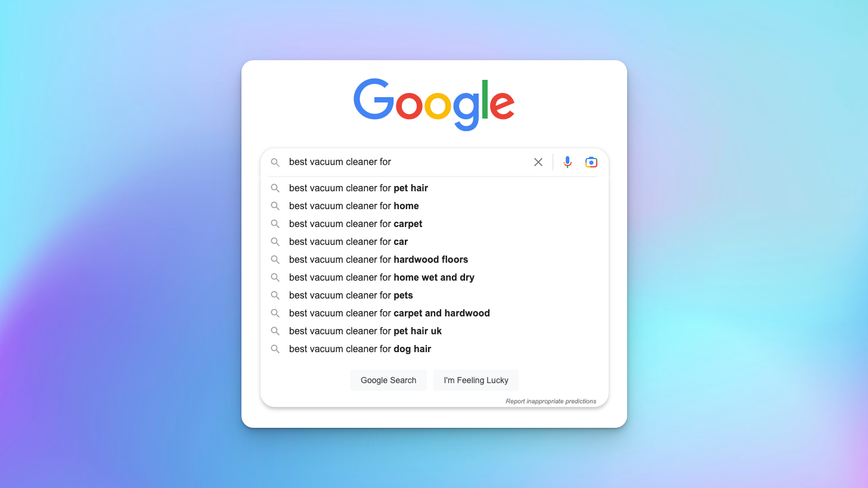This screenshot has height=488, width=868.
Task: Click the magnifier beside 'hardwood floors' suggestion
Action: tap(275, 259)
